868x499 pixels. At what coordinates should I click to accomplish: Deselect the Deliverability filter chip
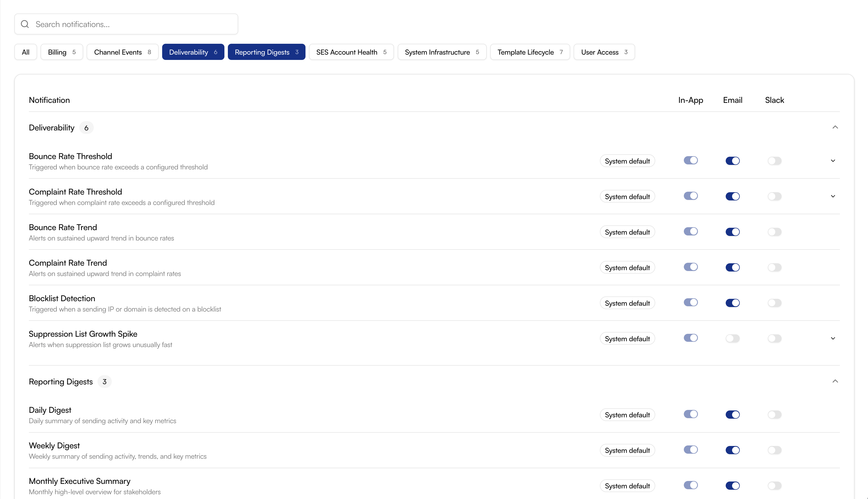click(193, 52)
